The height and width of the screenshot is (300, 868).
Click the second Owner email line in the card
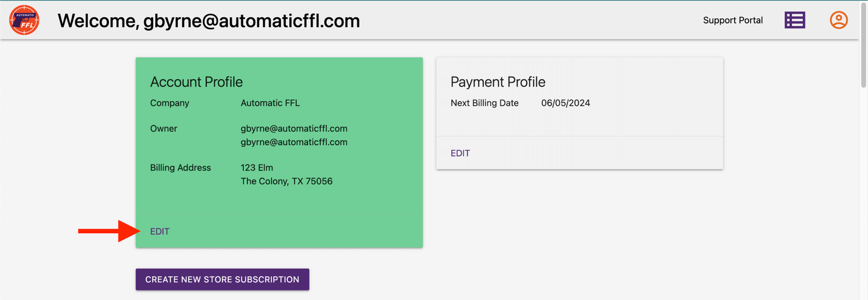(x=294, y=142)
